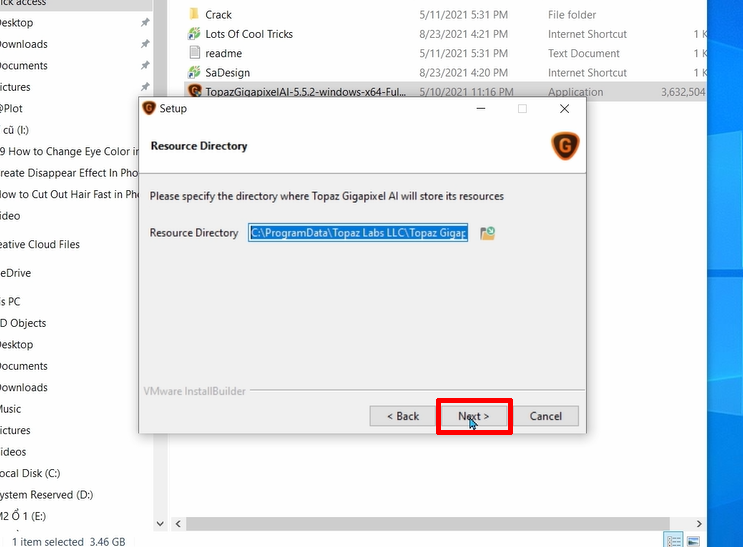The width and height of the screenshot is (743, 547).
Task: Select the Lots Of Cool Tricks shortcut icon
Action: (194, 34)
